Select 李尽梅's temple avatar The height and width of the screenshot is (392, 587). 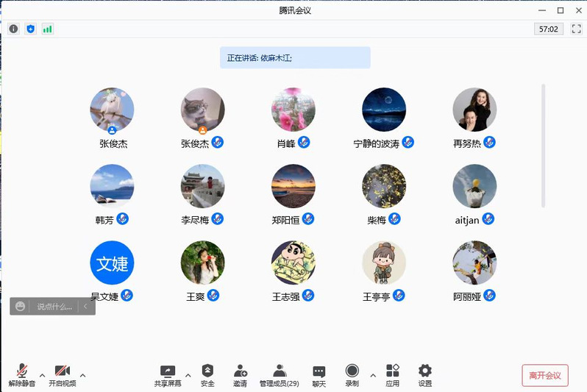click(203, 186)
